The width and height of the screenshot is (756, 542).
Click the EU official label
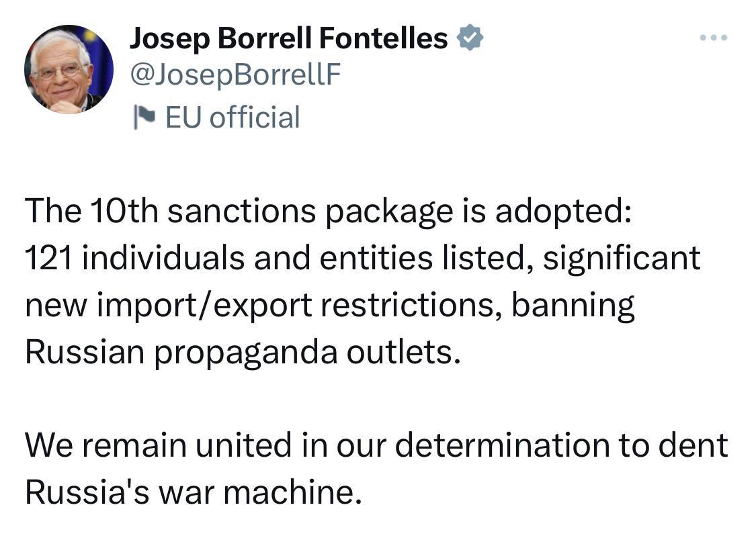[232, 118]
